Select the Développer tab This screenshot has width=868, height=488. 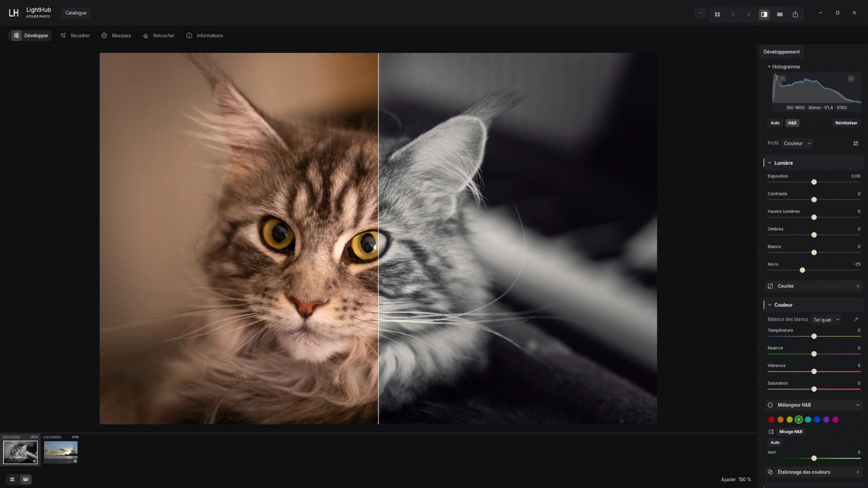click(30, 36)
